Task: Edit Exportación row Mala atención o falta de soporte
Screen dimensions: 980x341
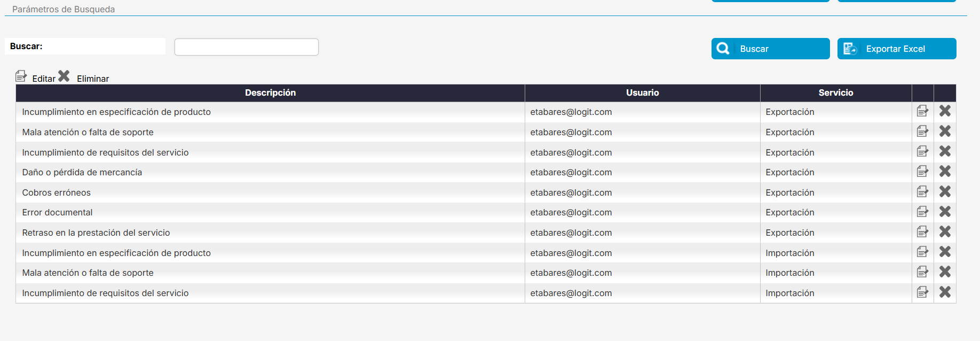Action: (x=922, y=131)
